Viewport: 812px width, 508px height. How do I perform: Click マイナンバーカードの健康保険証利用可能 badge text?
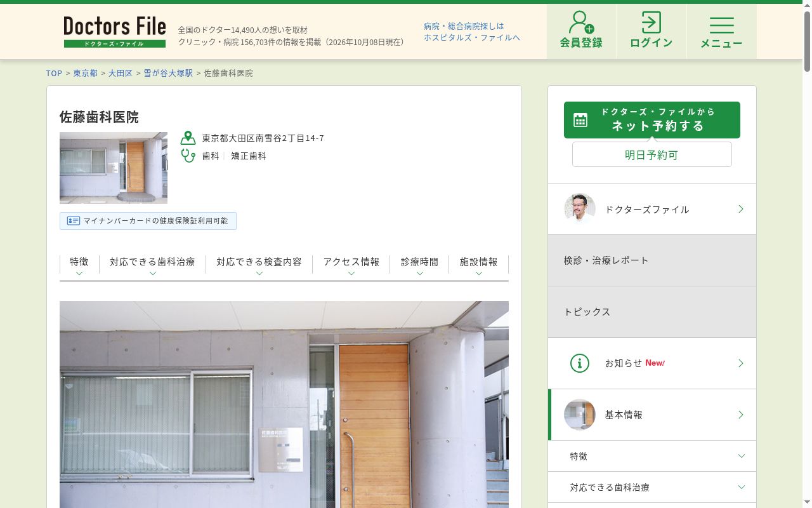[155, 221]
